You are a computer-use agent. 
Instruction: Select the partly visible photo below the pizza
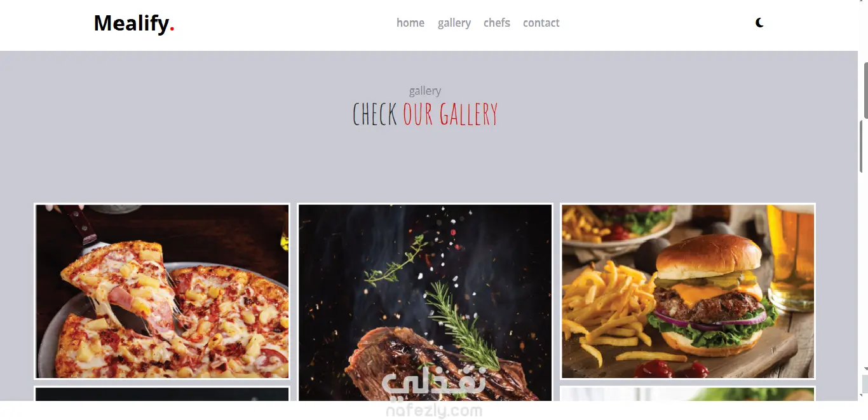coord(162,393)
